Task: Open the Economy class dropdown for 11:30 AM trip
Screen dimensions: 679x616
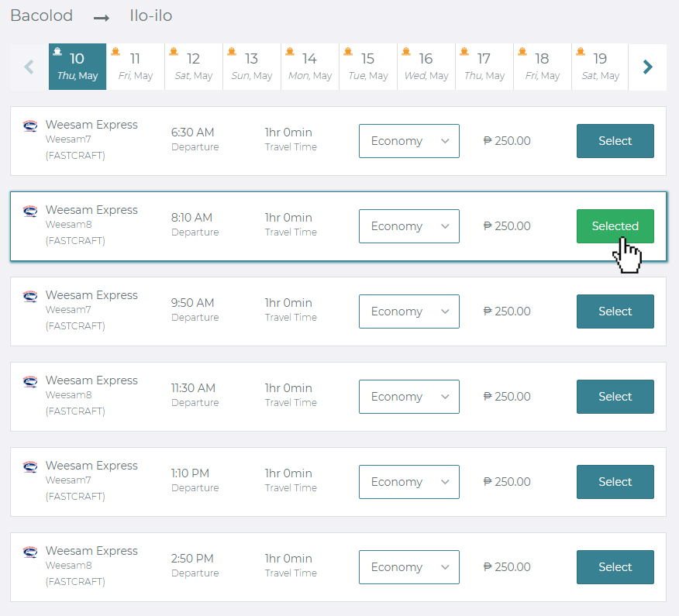Action: coord(409,397)
